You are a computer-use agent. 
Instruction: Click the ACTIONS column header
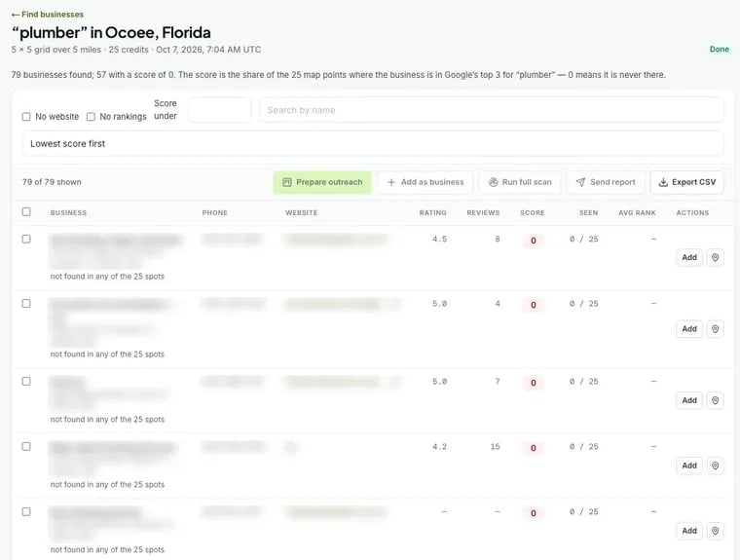[x=692, y=213]
